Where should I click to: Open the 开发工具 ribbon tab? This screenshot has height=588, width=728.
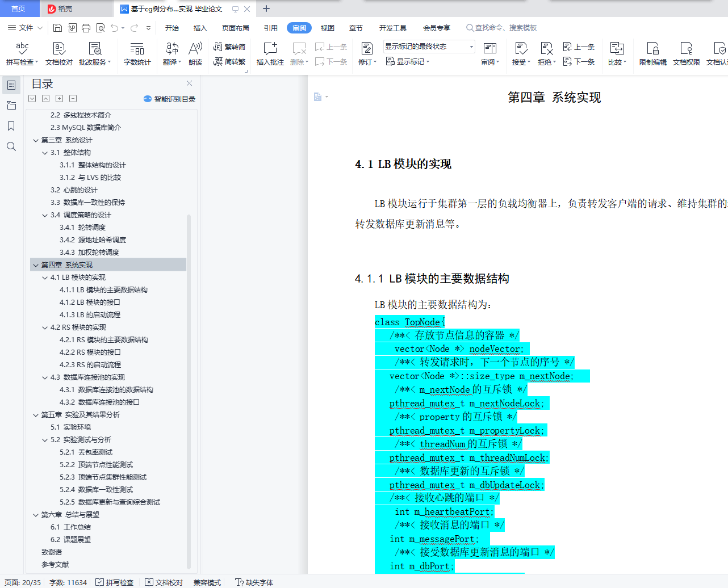[393, 28]
